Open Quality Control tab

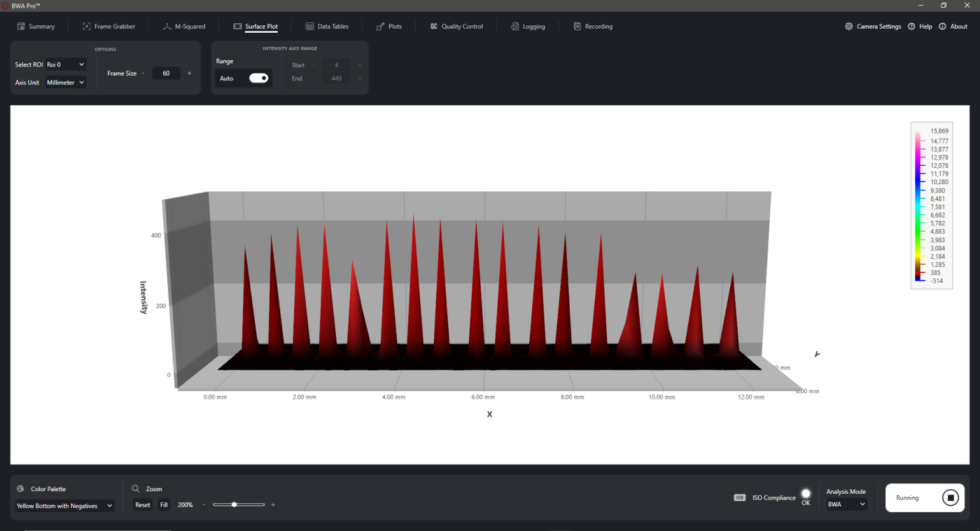[x=457, y=27]
